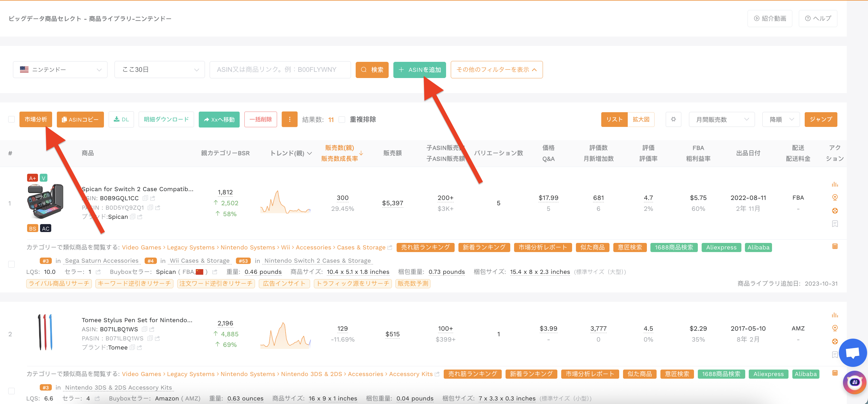Toggle the select-all checkbox beside 市場分析
The height and width of the screenshot is (404, 868).
click(11, 119)
